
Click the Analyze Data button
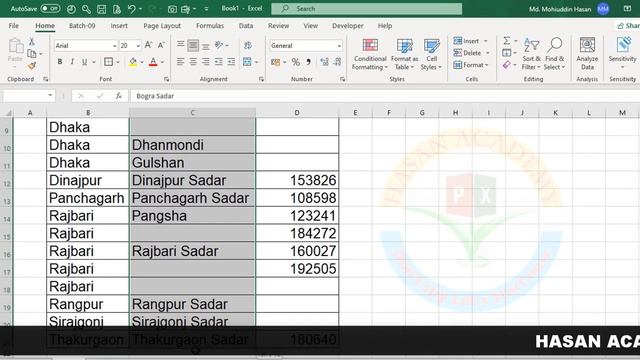click(587, 54)
